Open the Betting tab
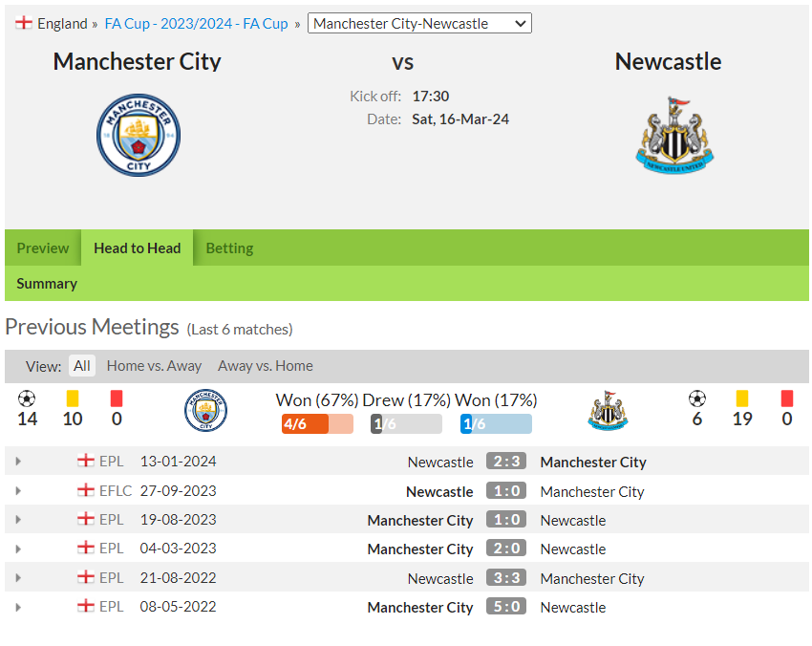The width and height of the screenshot is (812, 646). tap(229, 248)
